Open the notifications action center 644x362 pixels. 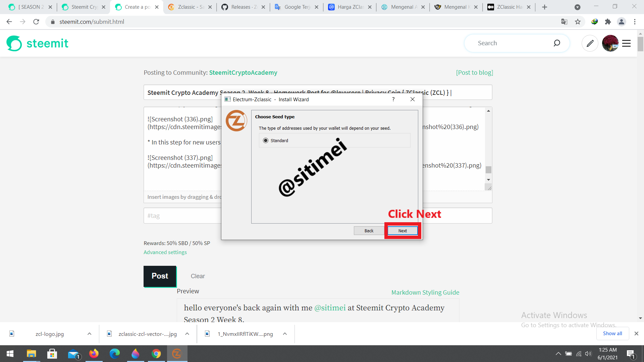[x=631, y=354]
